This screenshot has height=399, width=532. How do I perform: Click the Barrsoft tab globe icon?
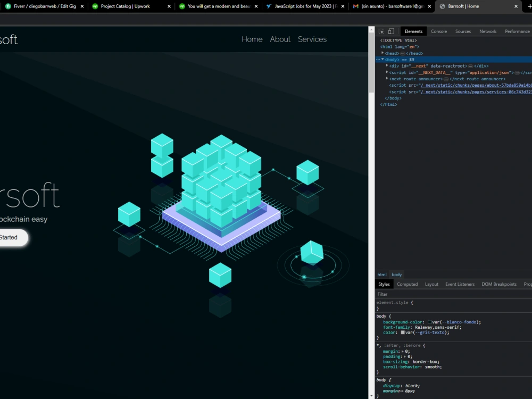[443, 6]
